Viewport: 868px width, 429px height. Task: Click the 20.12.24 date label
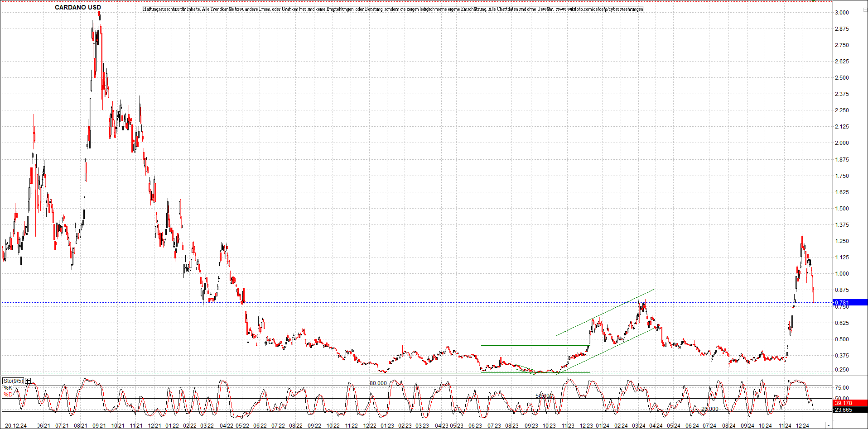tap(16, 426)
